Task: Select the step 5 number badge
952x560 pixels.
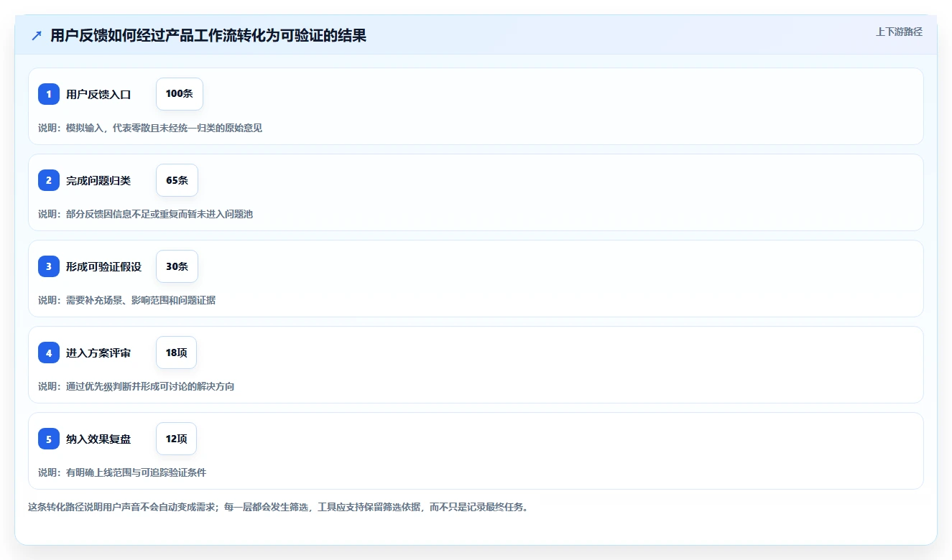Action: 49,439
